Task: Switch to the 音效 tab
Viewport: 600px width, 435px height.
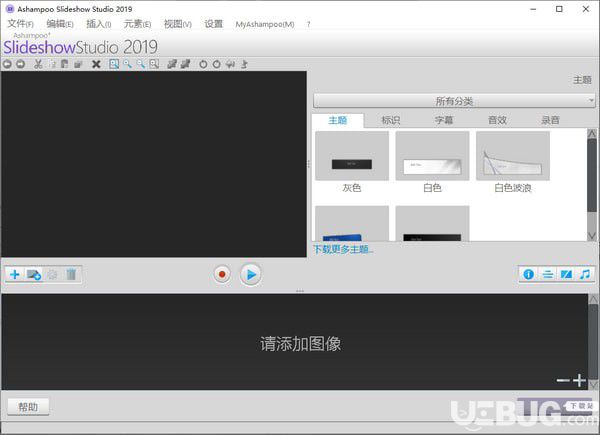Action: (x=497, y=121)
